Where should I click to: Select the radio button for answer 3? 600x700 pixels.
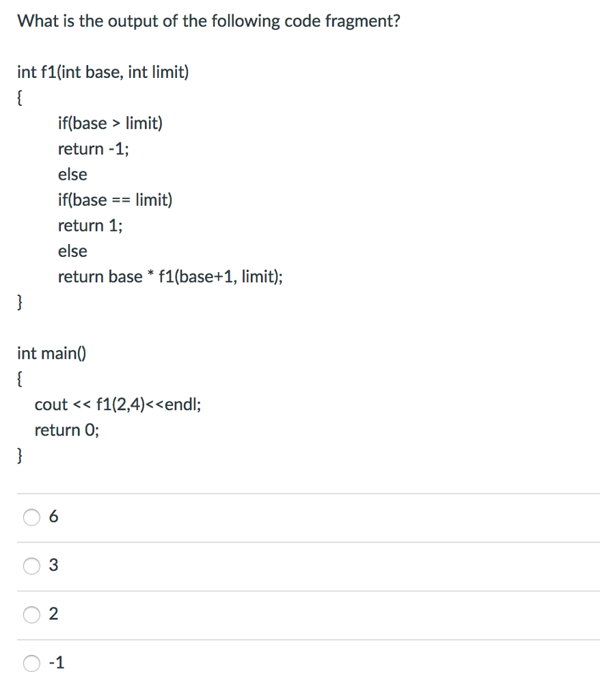point(31,566)
